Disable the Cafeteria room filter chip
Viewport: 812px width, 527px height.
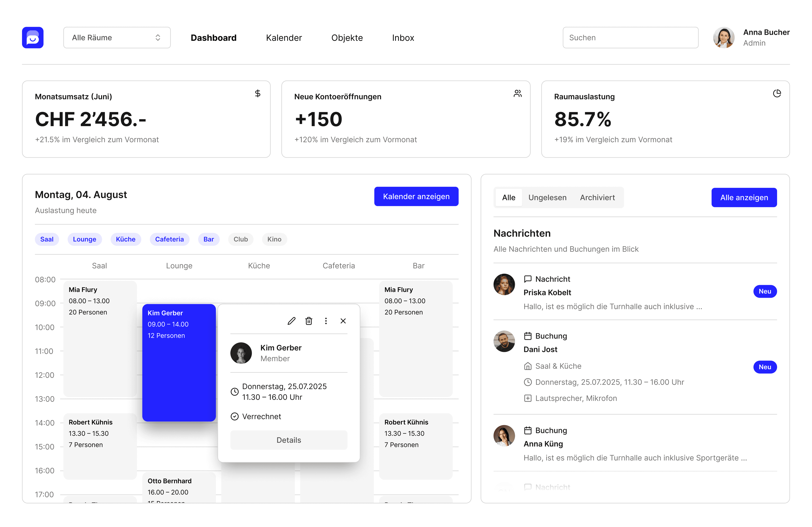(x=169, y=239)
